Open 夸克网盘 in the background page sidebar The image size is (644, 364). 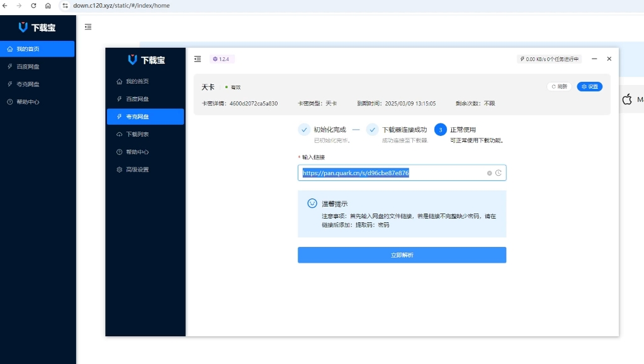[x=37, y=84]
